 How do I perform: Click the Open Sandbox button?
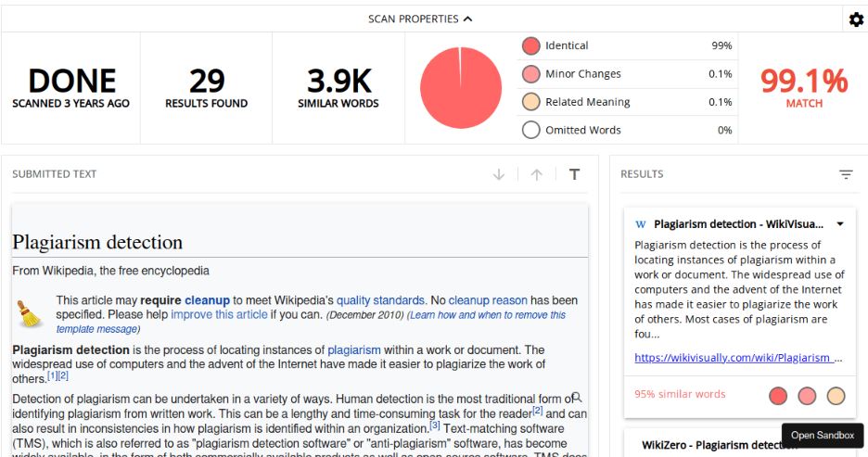(822, 435)
